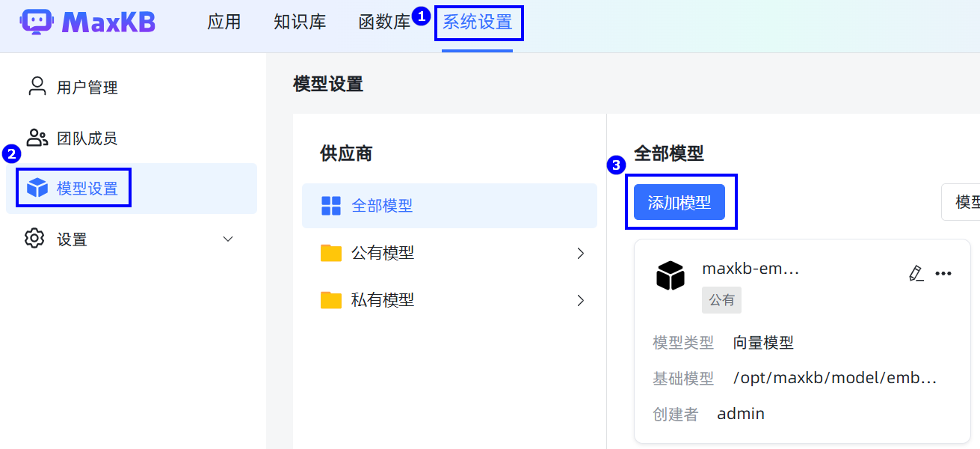The height and width of the screenshot is (449, 980).
Task: Click the MaxKB robot logo icon
Action: [37, 22]
